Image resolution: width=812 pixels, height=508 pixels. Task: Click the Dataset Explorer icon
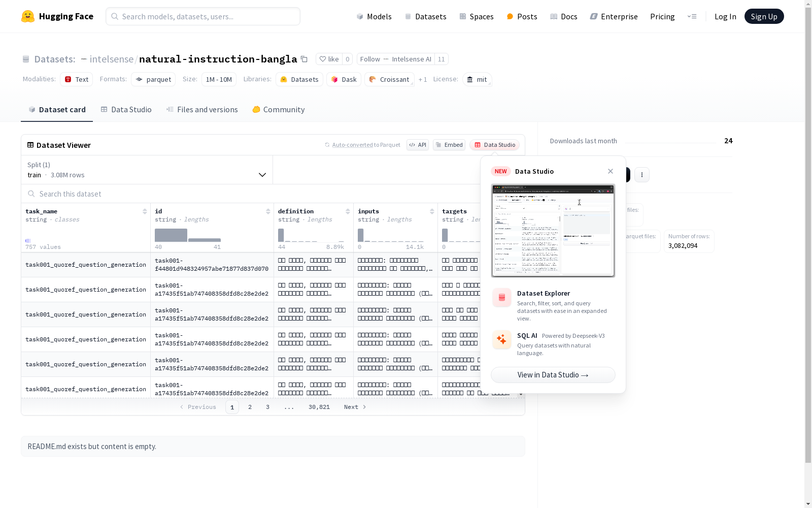[x=502, y=298]
